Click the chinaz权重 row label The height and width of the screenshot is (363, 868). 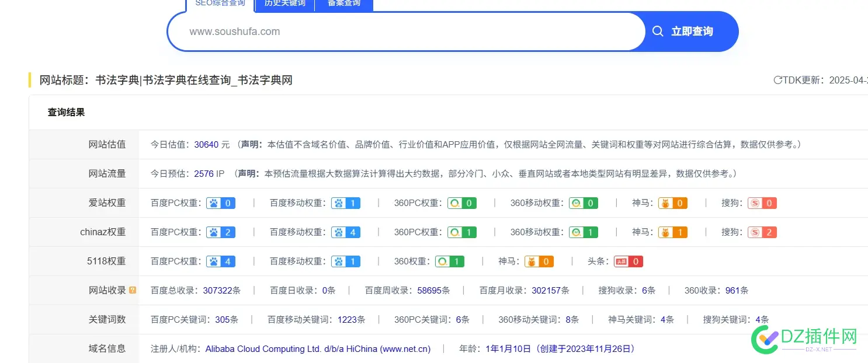tap(103, 232)
